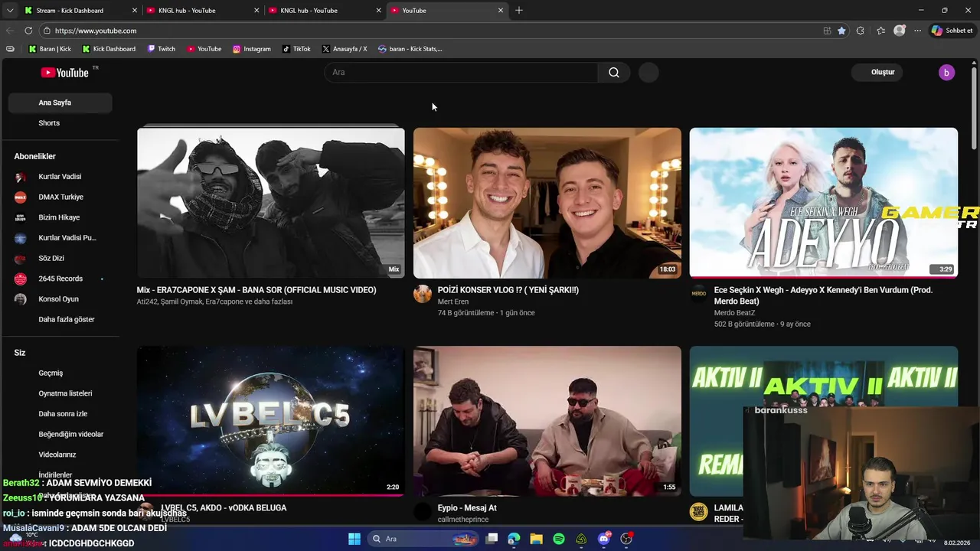Click the round voice search button
The image size is (980, 551).
click(648, 72)
